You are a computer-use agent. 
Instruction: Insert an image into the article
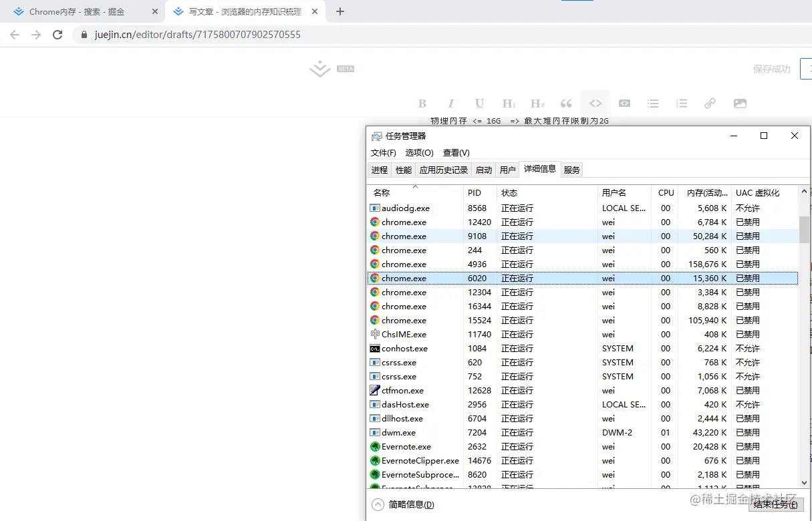tap(740, 104)
